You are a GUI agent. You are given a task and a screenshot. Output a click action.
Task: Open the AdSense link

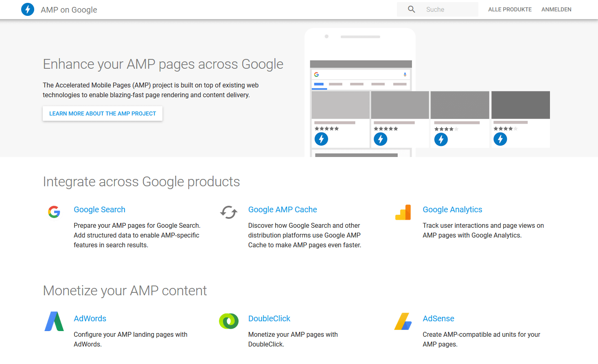coord(438,318)
